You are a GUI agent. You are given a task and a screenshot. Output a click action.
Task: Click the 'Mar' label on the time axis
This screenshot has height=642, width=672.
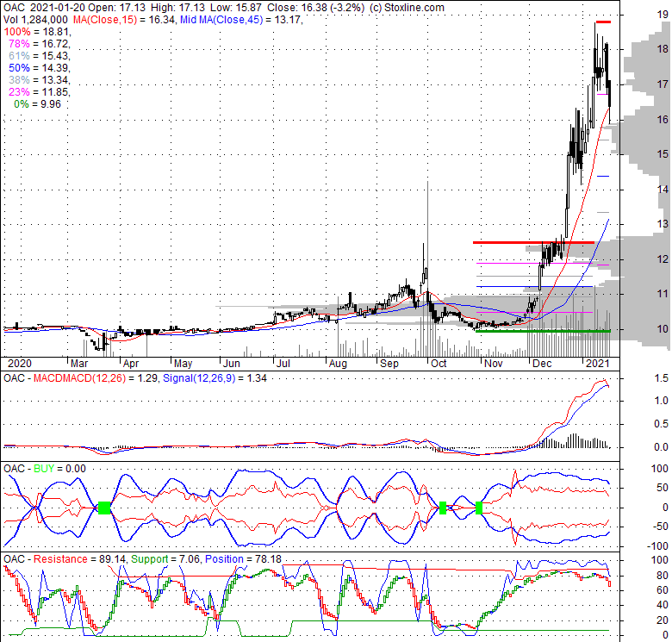(x=79, y=364)
